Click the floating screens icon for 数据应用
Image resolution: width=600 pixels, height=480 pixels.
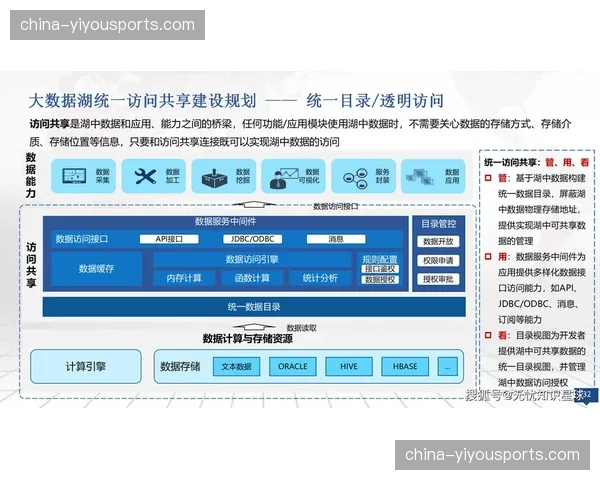coord(420,177)
